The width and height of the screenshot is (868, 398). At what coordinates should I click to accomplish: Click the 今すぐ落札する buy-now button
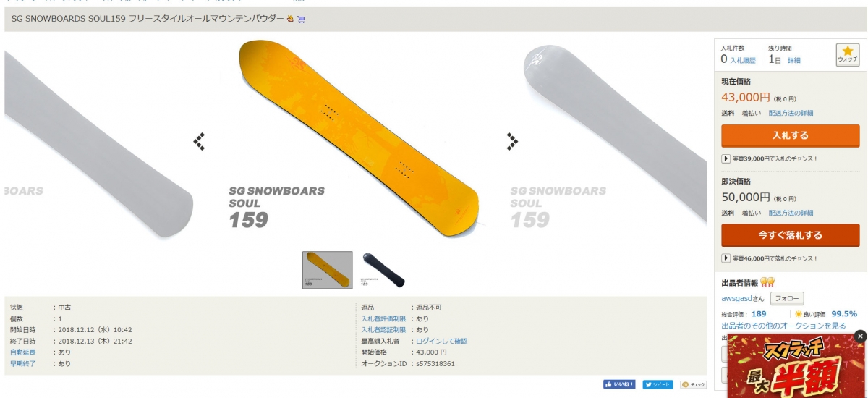click(x=791, y=235)
